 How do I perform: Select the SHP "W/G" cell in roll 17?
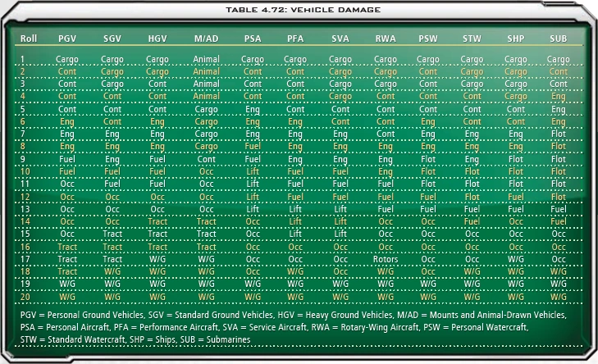[516, 259]
